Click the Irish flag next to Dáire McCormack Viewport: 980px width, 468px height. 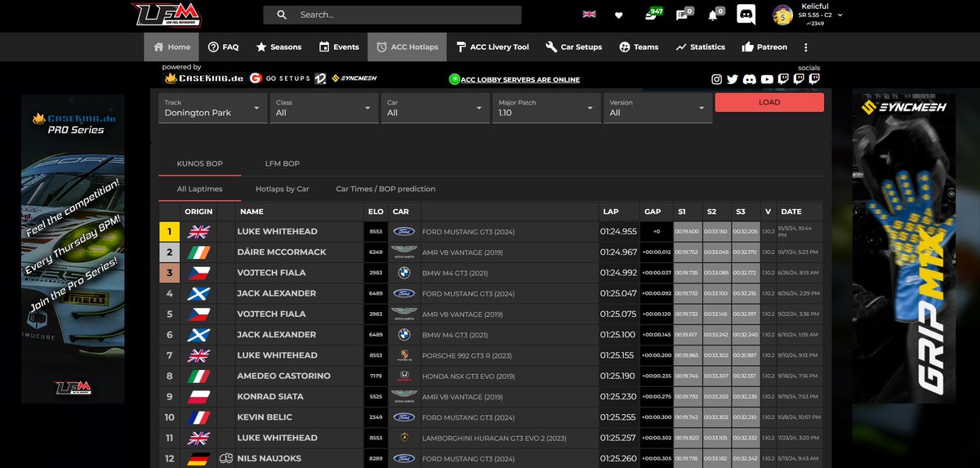tap(198, 252)
